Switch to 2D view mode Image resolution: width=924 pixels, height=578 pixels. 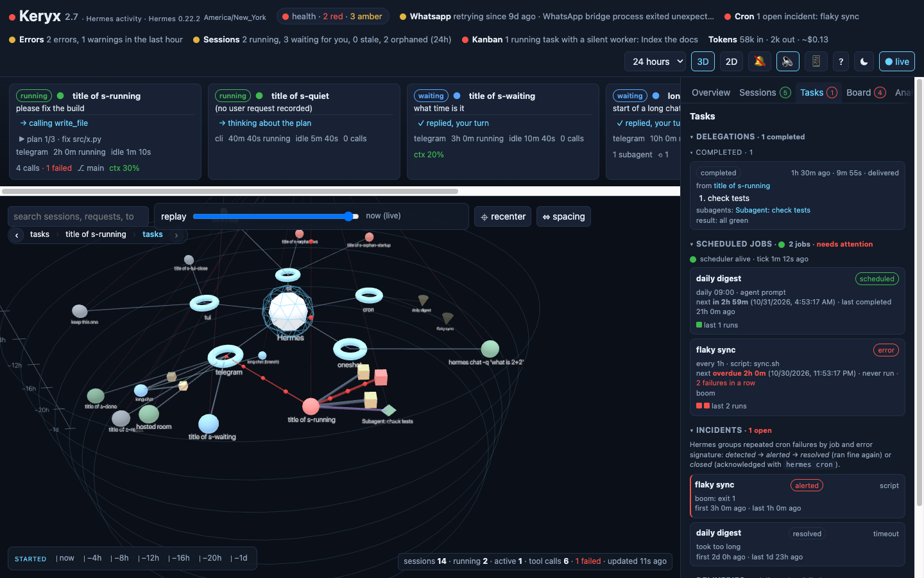coord(732,62)
